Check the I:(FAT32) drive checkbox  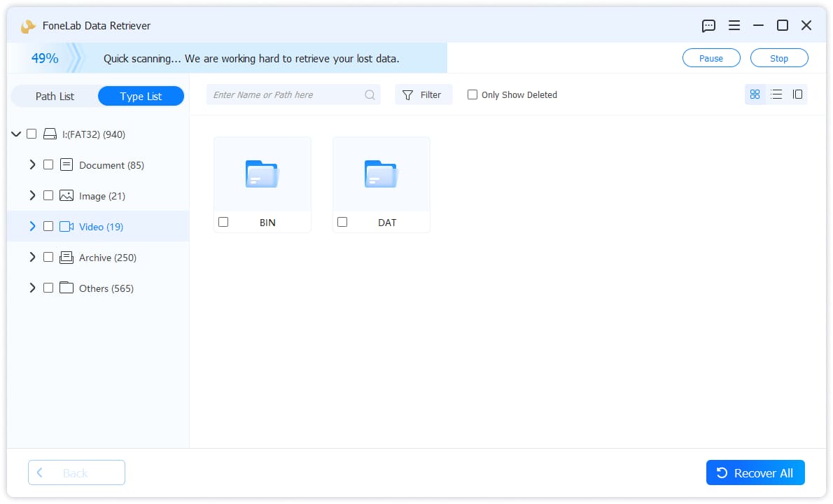32,134
